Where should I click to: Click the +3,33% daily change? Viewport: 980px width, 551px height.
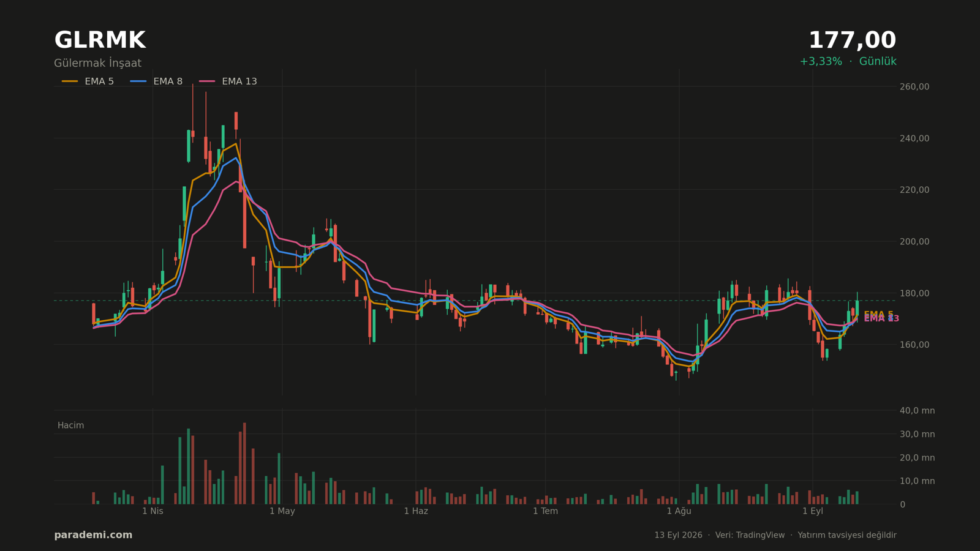point(821,62)
